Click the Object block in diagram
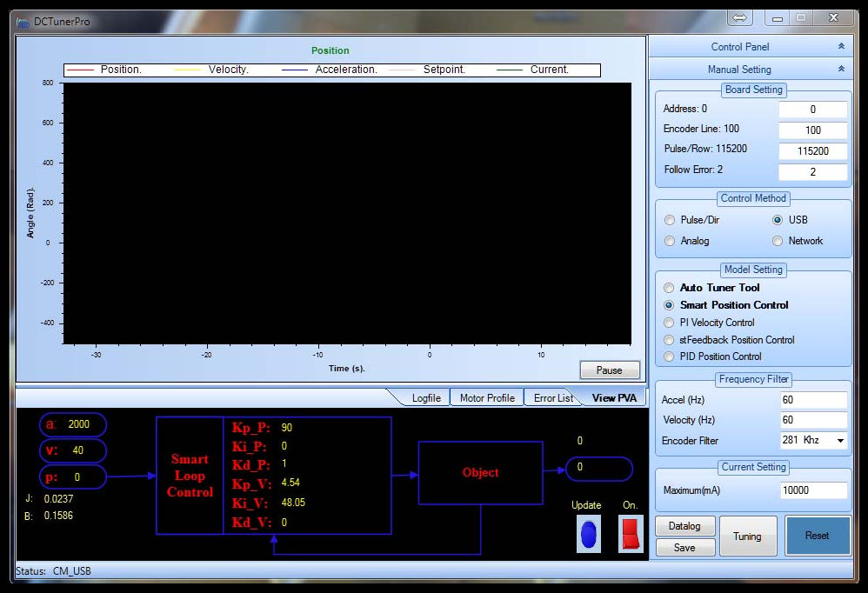868x593 pixels. [x=480, y=473]
